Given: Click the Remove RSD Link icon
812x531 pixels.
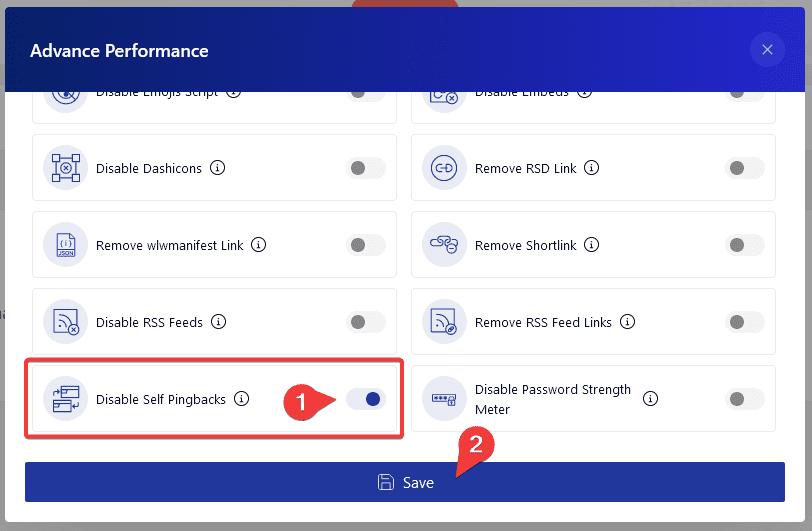Looking at the screenshot, I should click(444, 168).
